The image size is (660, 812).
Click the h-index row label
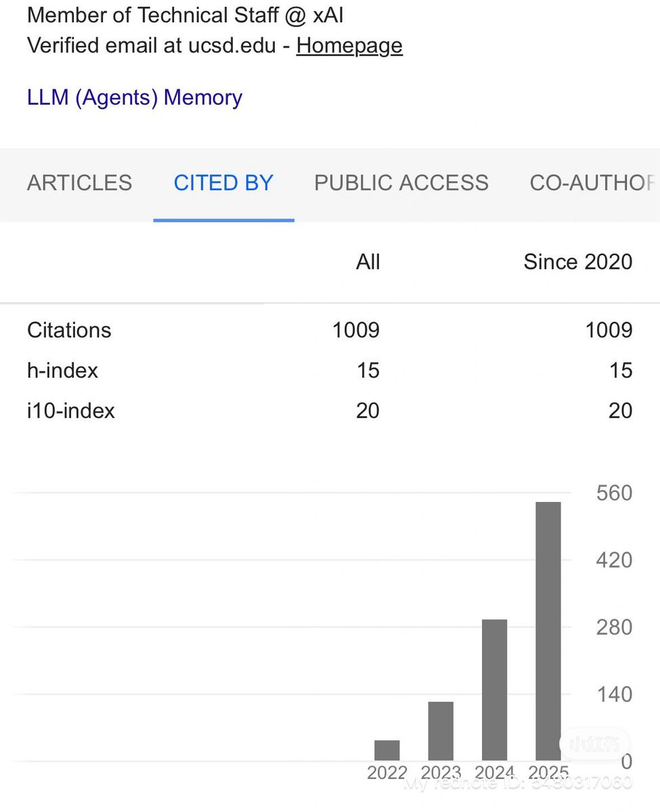pos(63,370)
